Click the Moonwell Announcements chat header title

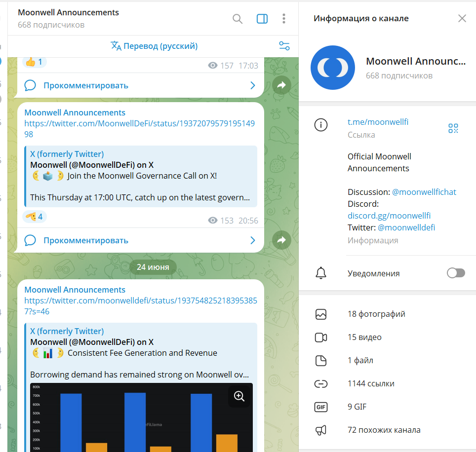point(68,12)
